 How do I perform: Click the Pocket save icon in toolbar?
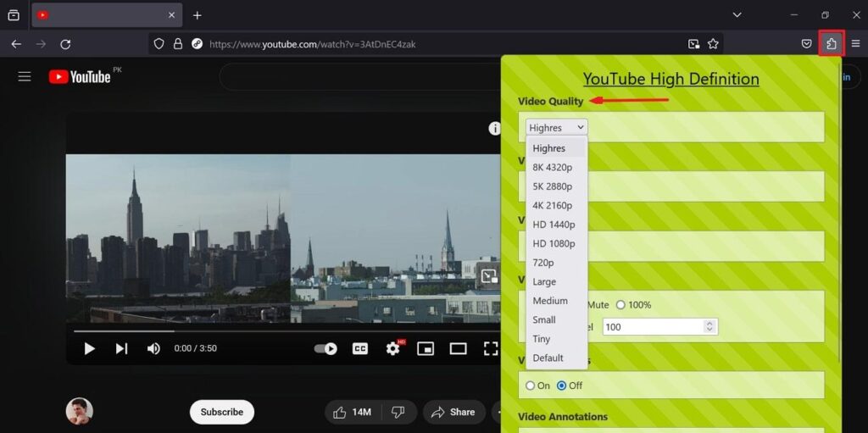coord(807,44)
